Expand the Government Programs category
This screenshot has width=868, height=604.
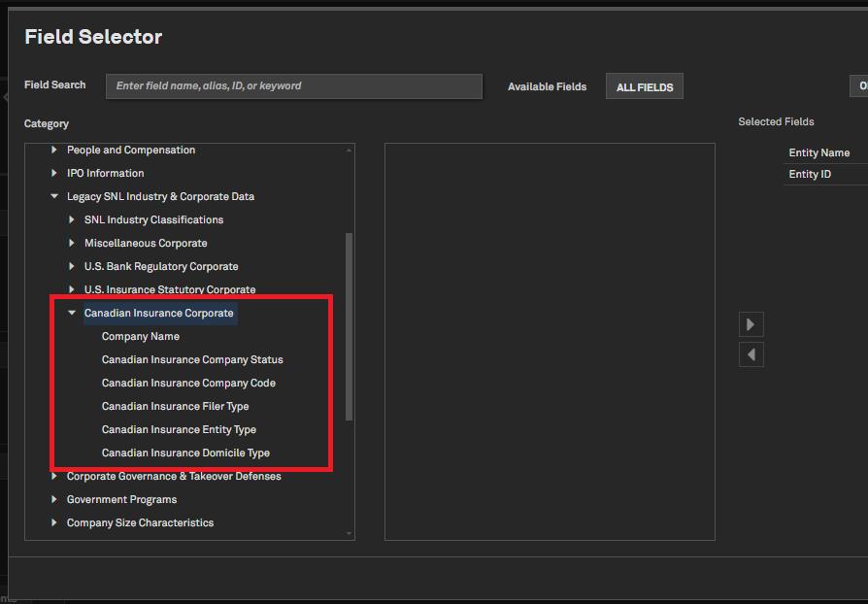pos(54,499)
